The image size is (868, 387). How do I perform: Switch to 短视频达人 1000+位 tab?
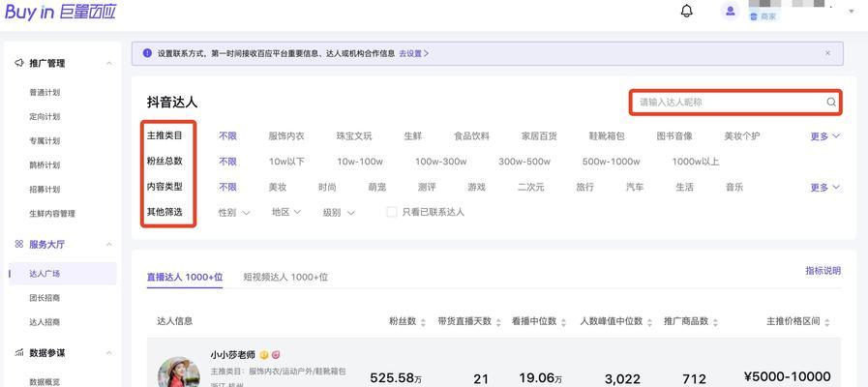[x=285, y=277]
